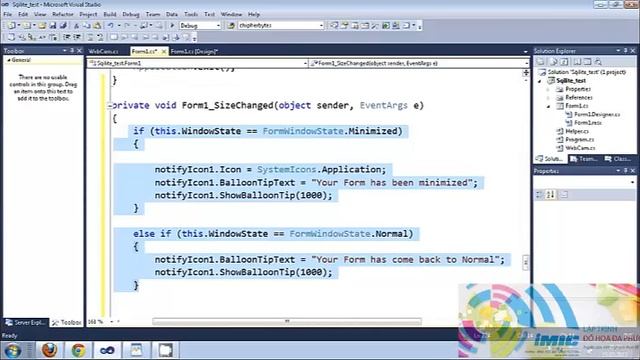Toggle auto-hide pin on Solution Explorer

[x=625, y=51]
